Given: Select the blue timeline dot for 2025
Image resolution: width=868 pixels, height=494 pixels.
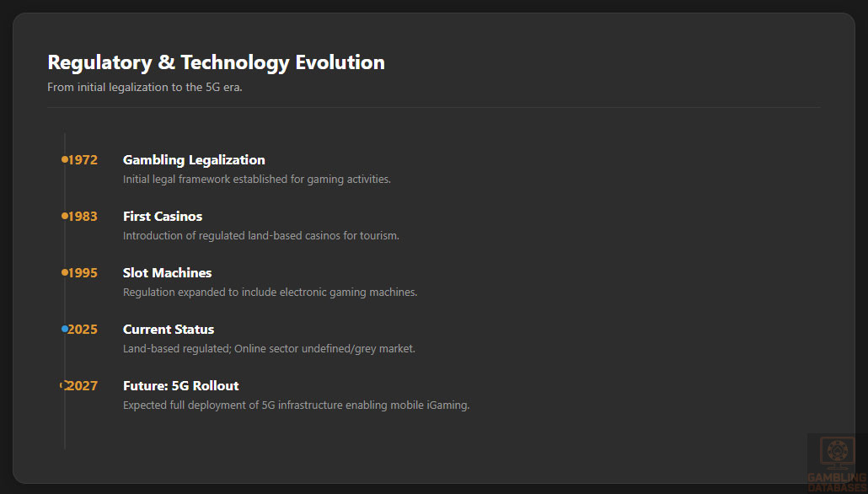Looking at the screenshot, I should pyautogui.click(x=65, y=329).
